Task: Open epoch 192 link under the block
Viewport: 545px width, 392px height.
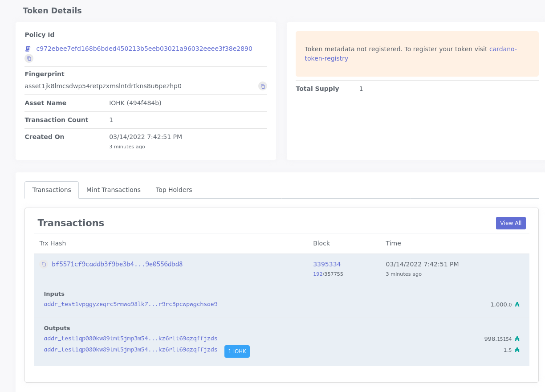Action: (x=317, y=274)
